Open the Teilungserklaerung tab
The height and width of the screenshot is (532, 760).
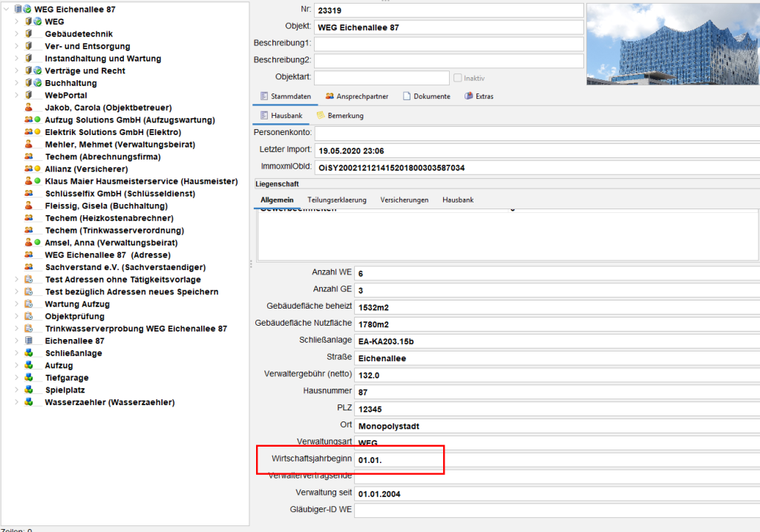(337, 200)
